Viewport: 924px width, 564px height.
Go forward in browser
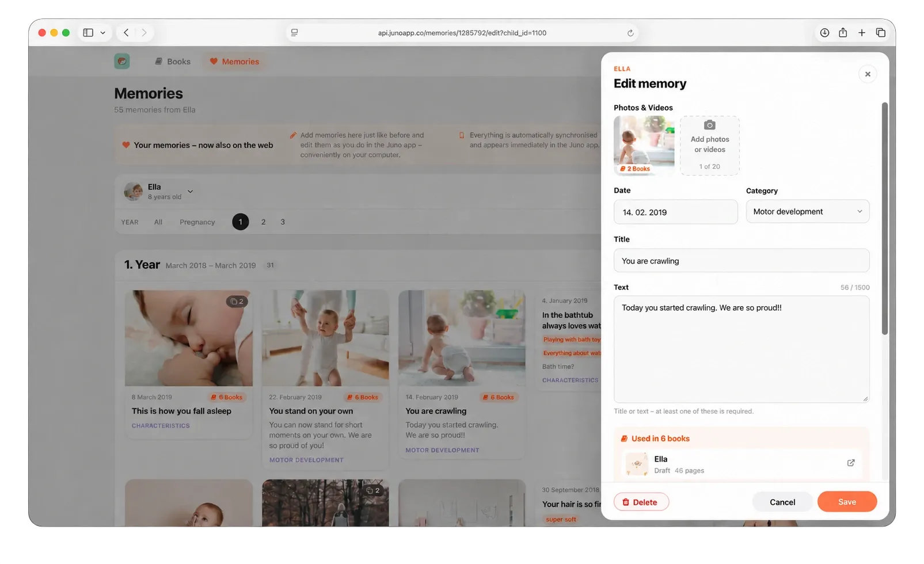(144, 33)
